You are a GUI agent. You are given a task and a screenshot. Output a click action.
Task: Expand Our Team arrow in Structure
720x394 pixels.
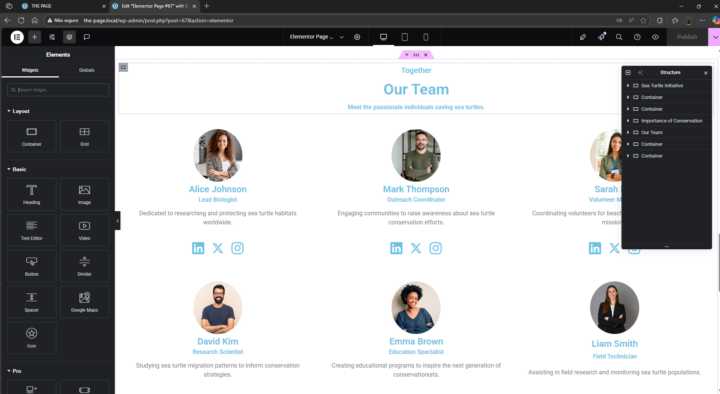click(628, 132)
